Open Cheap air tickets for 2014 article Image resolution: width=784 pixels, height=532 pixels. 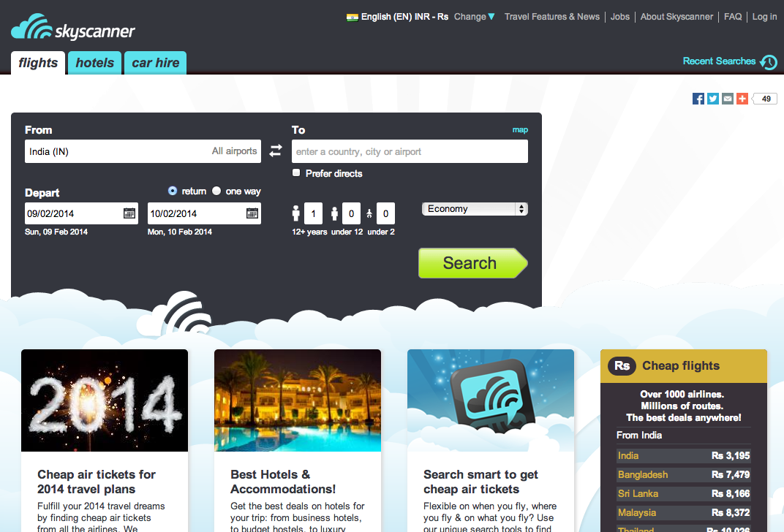point(97,482)
